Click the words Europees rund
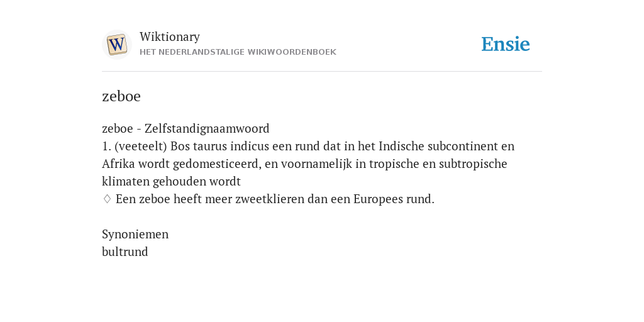This screenshot has width=644, height=322. click(x=392, y=199)
